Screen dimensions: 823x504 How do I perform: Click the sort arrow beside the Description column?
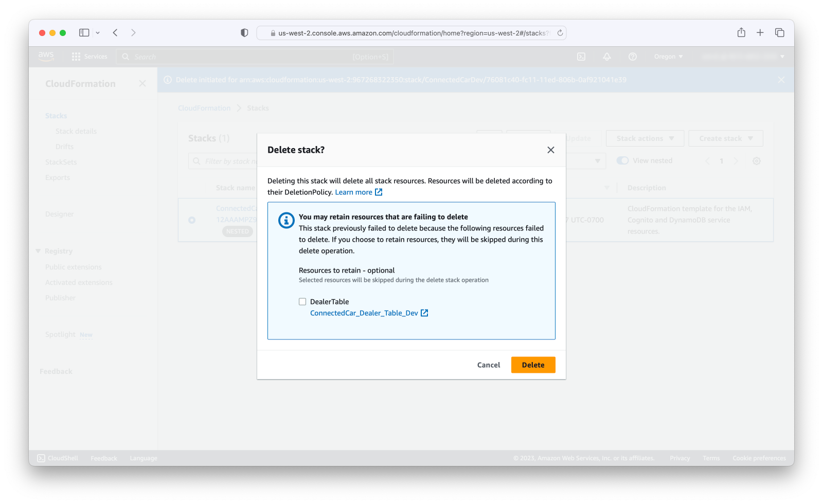[x=607, y=188]
